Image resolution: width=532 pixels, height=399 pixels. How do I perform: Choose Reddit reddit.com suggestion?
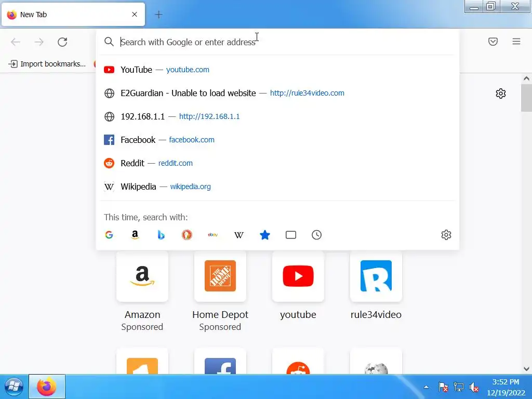click(x=278, y=163)
